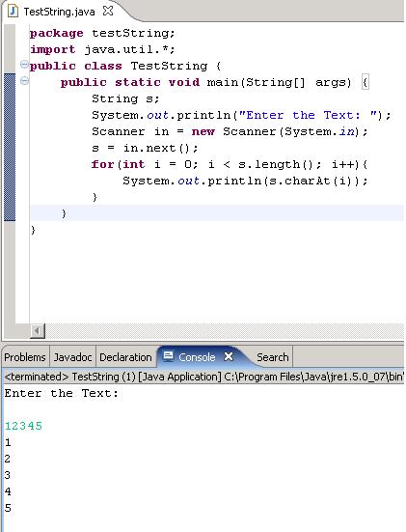Collapse the main method fold marker
The width and height of the screenshot is (406, 532).
pyautogui.click(x=24, y=81)
